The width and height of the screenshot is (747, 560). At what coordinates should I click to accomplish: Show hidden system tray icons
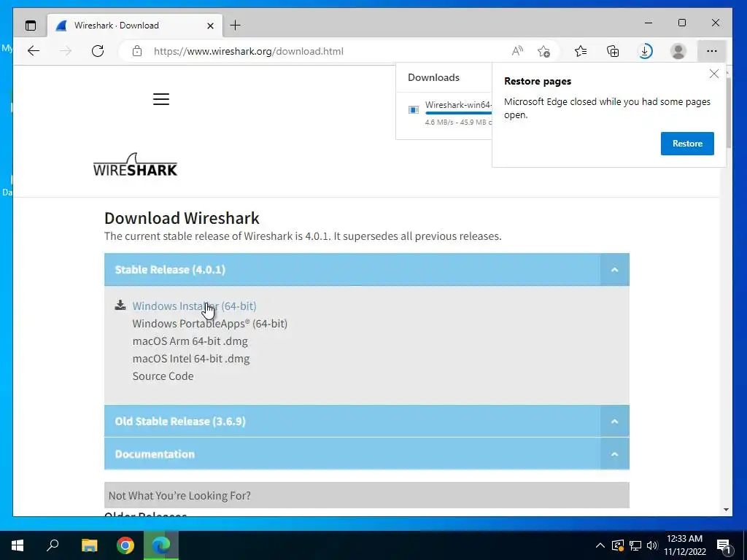pos(600,545)
